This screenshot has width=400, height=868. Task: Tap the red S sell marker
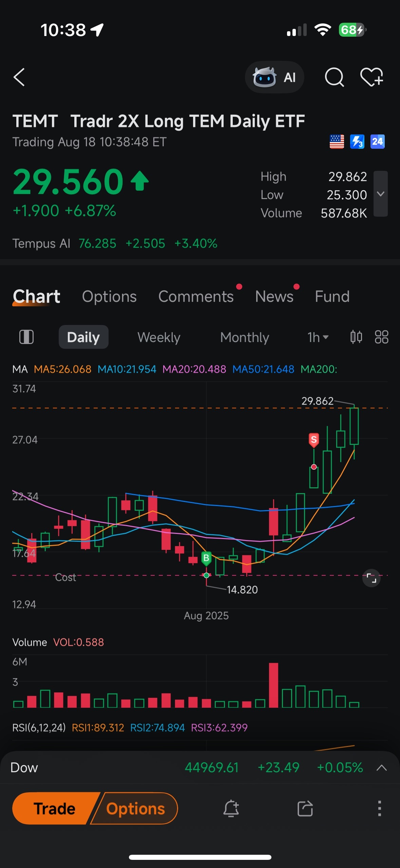[314, 440]
